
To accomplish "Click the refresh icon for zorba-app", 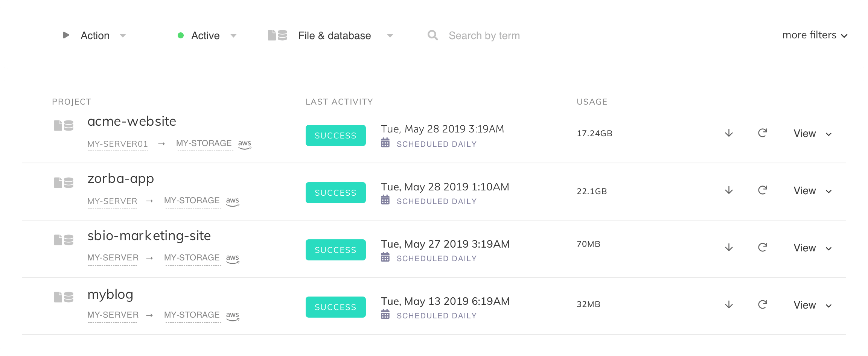I will 763,190.
